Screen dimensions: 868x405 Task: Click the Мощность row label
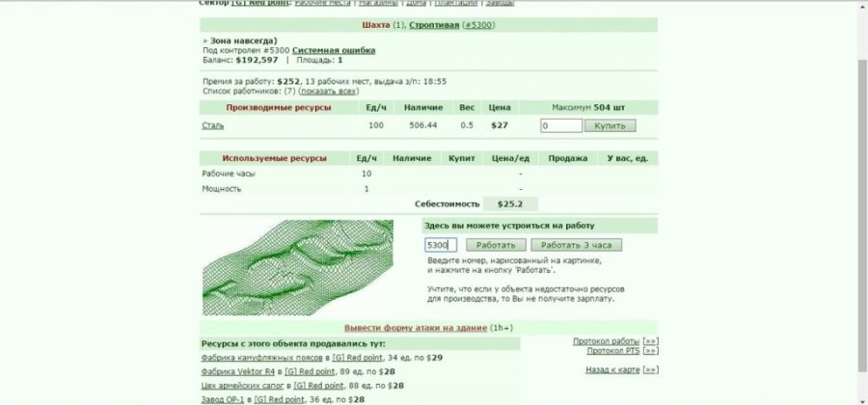[222, 189]
